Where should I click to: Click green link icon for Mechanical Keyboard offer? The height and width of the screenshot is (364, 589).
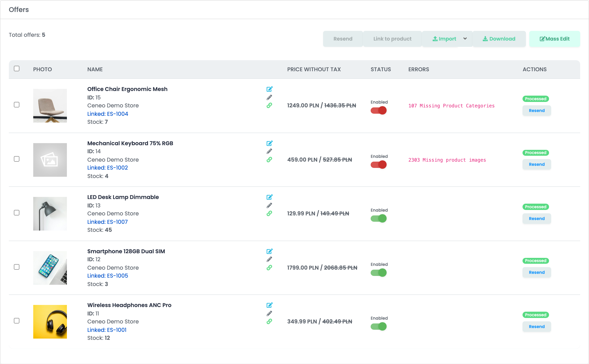point(269,160)
